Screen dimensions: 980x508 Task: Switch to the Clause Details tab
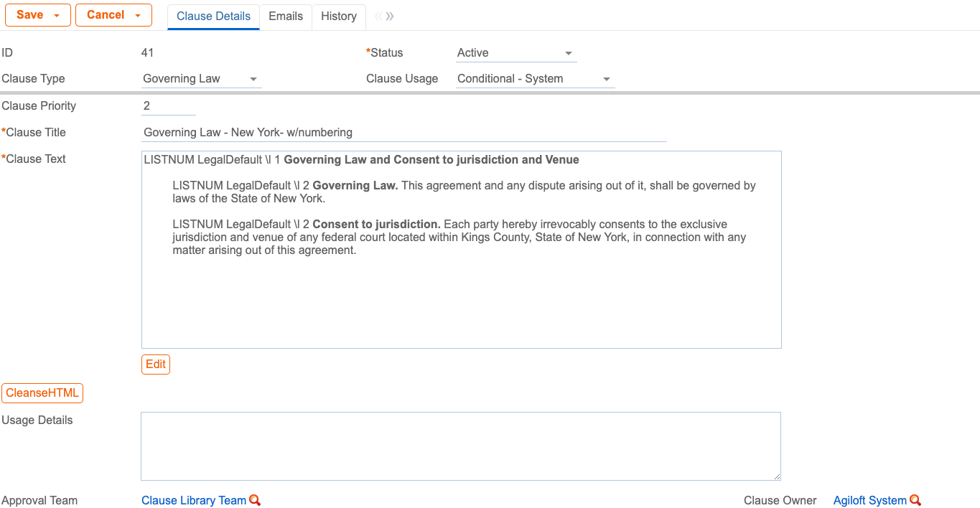point(213,17)
